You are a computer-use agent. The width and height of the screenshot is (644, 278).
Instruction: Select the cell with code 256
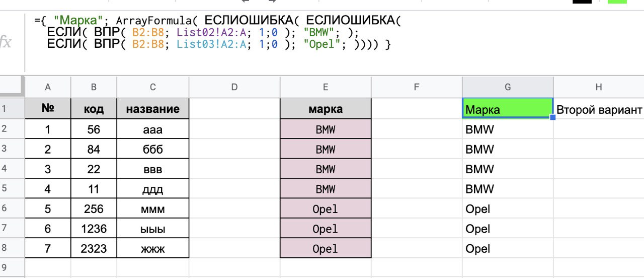tap(94, 208)
